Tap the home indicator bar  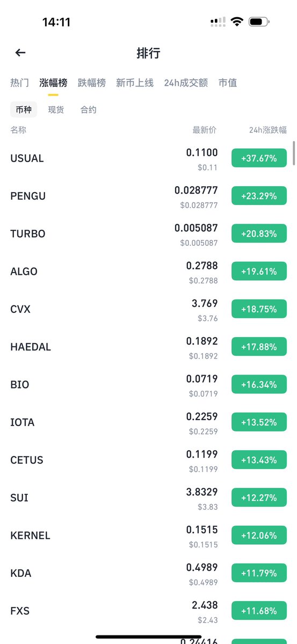[x=148, y=636]
